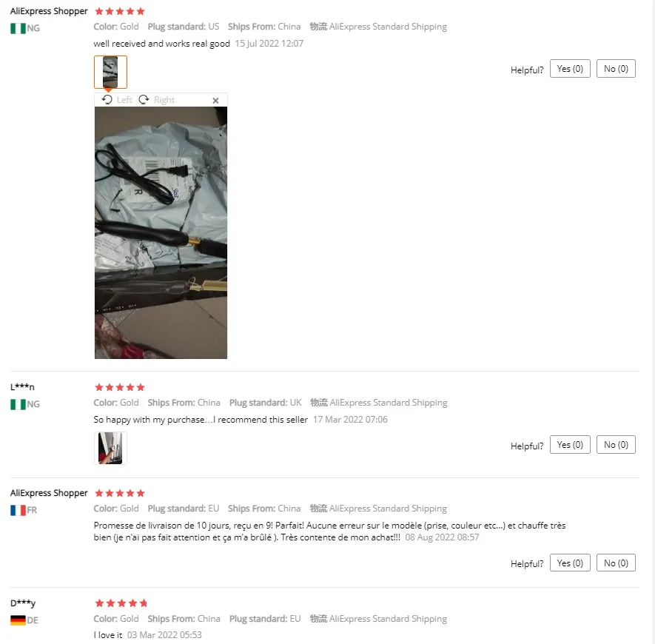Vote Yes on L***n's review
The image size is (655, 644).
tap(570, 445)
